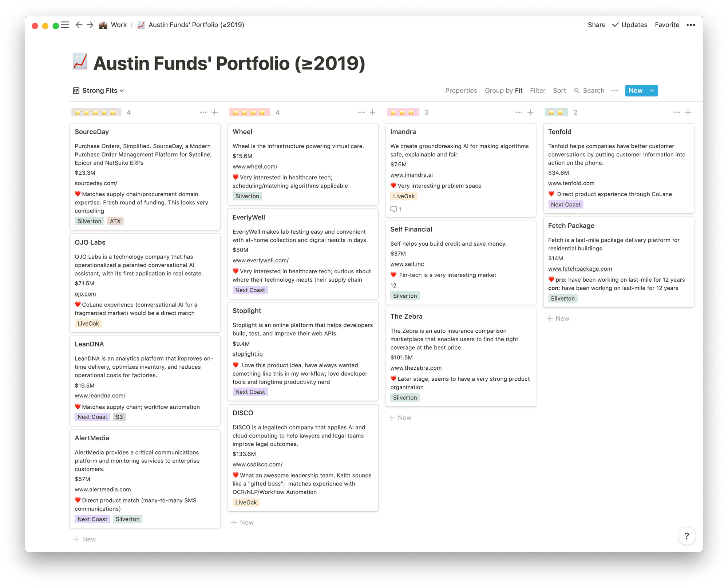Open the www.thezebra.com link
The width and height of the screenshot is (728, 587).
(416, 368)
